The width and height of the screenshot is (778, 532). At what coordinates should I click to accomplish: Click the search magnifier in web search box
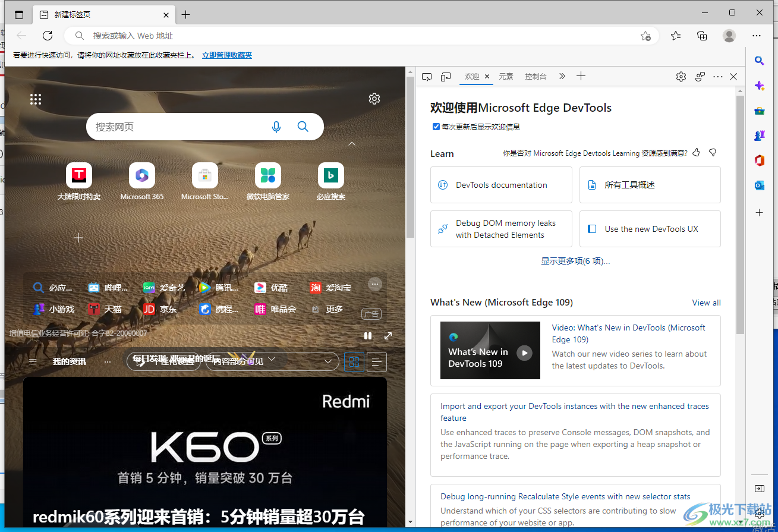tap(303, 127)
